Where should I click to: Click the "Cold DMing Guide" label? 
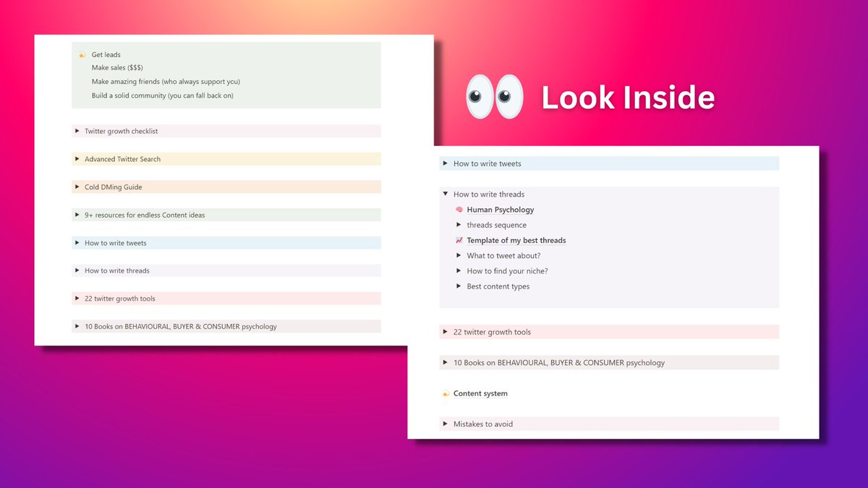[x=113, y=187]
